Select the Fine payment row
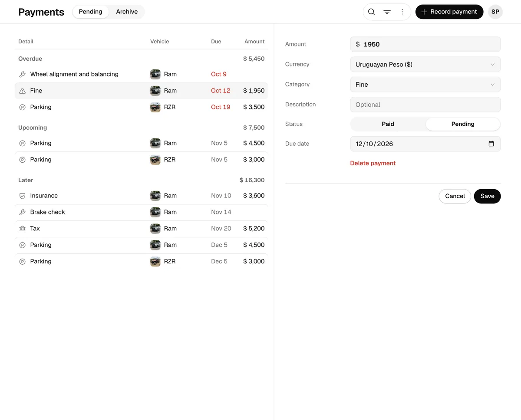The height and width of the screenshot is (420, 521). click(142, 91)
